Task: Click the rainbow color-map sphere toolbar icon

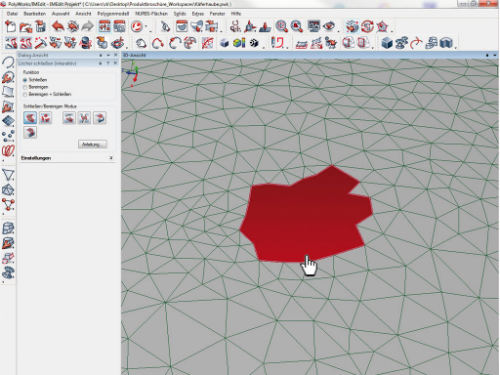Action: [x=239, y=43]
